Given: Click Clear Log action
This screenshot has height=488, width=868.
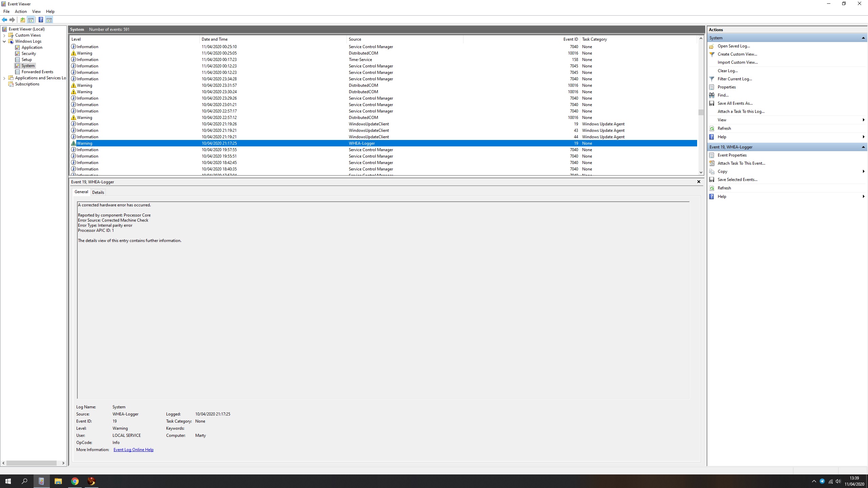Looking at the screenshot, I should click(727, 71).
